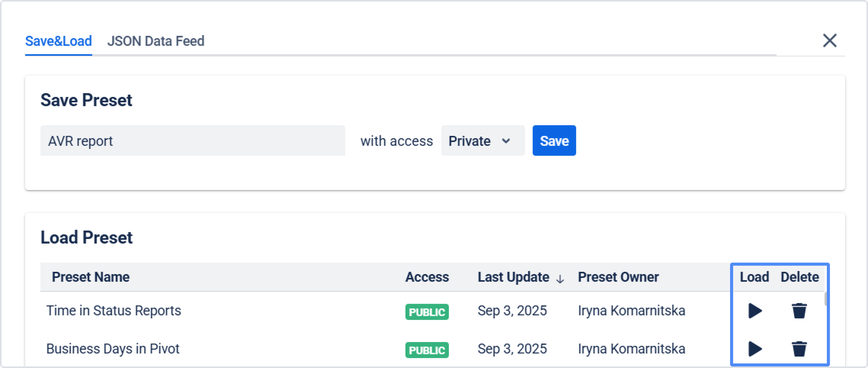Image resolution: width=868 pixels, height=368 pixels.
Task: Click the preset list vertical scrollbar
Action: (x=826, y=299)
